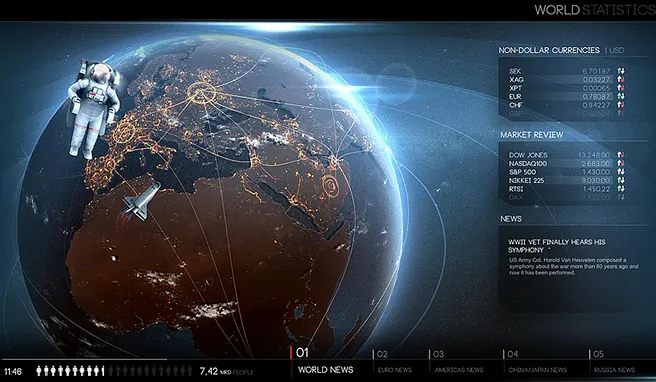This screenshot has width=656, height=382.
Task: Click the NASDAQ100 index label
Action: click(x=528, y=164)
